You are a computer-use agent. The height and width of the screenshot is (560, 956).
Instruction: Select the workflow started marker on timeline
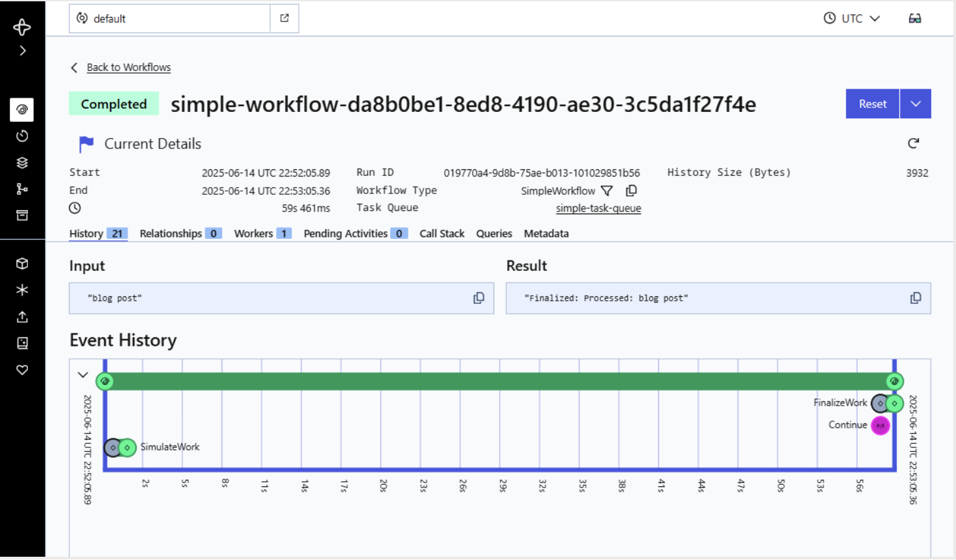(x=105, y=381)
